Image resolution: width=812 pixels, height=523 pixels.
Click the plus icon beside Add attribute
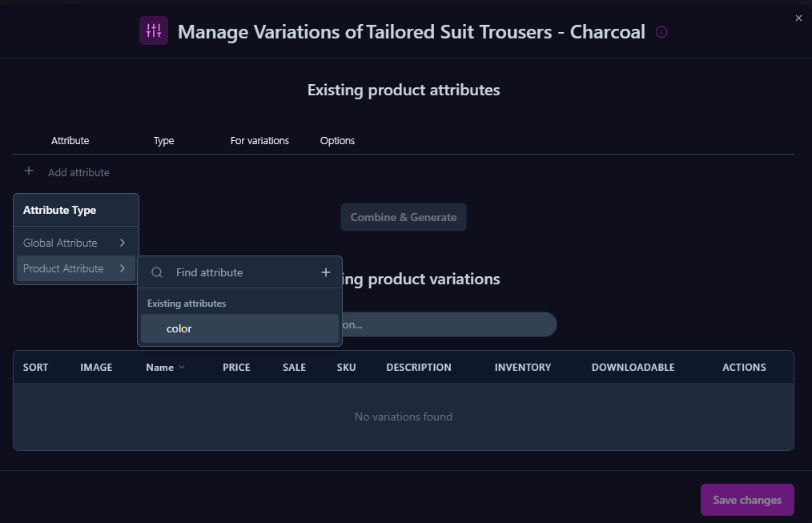coord(29,171)
